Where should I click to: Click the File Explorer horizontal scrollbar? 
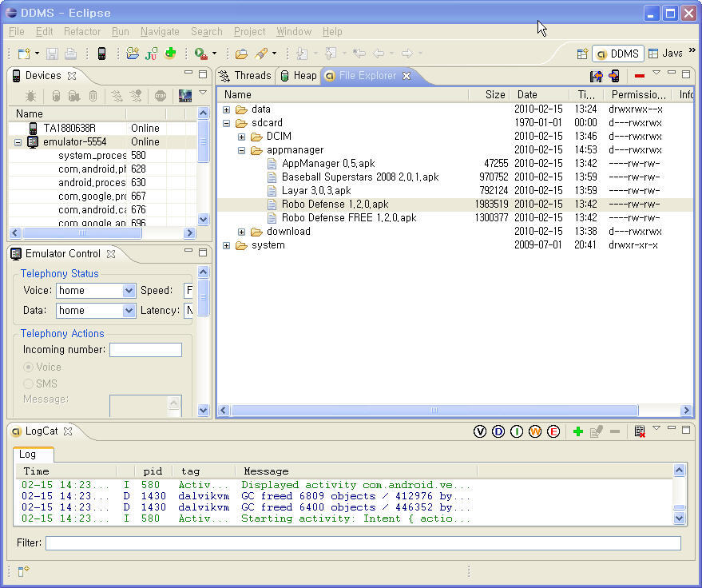(x=434, y=410)
